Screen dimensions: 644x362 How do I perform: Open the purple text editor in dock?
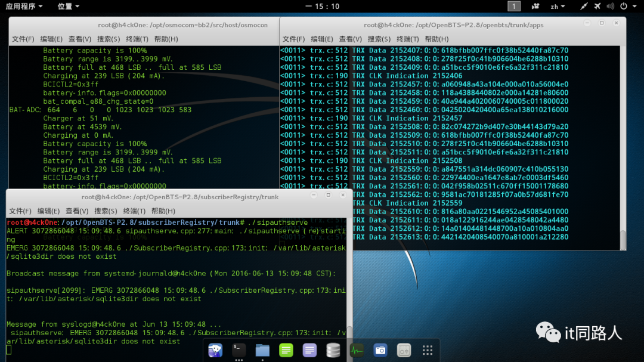point(309,350)
